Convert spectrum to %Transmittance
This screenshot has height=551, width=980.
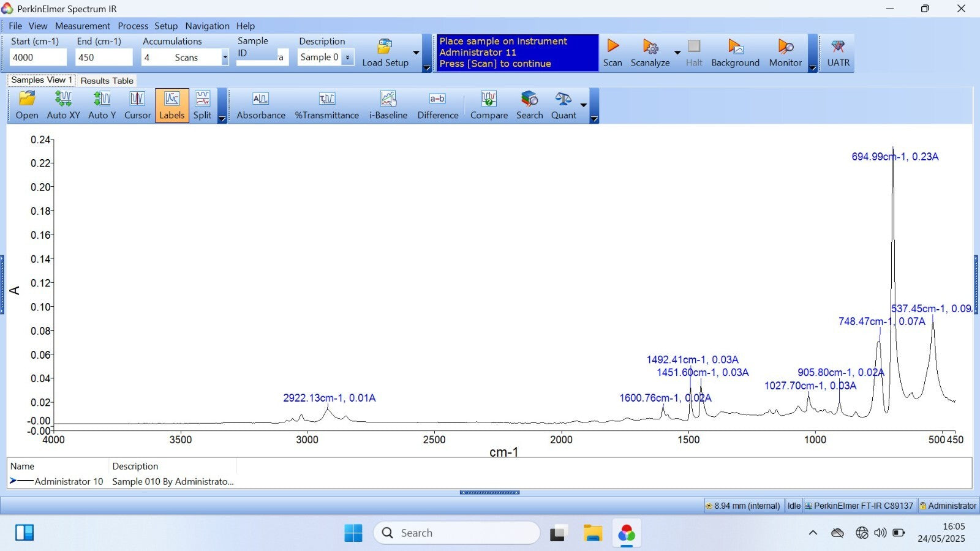tap(326, 105)
